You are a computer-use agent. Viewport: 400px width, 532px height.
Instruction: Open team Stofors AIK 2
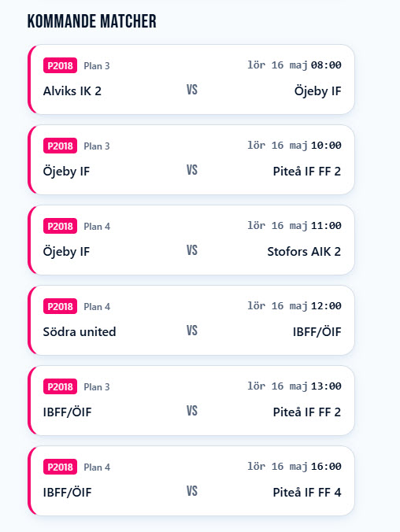304,251
